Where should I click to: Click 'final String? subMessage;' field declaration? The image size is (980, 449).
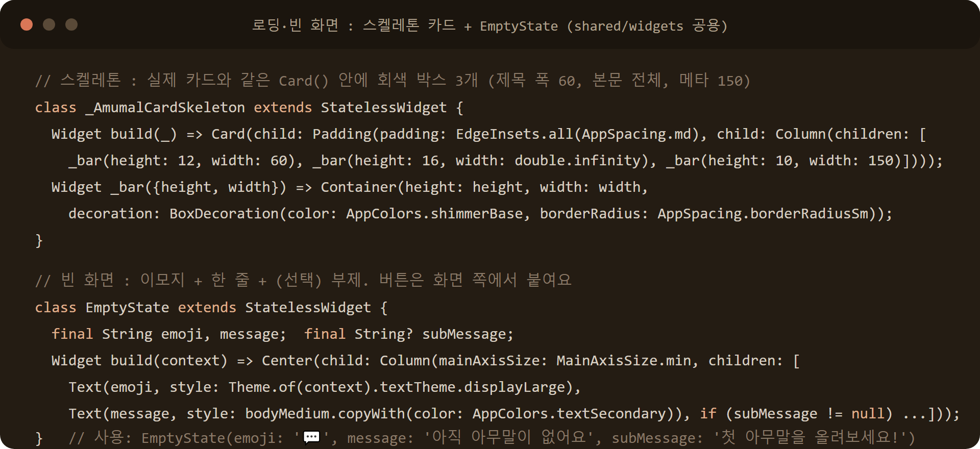tap(409, 334)
